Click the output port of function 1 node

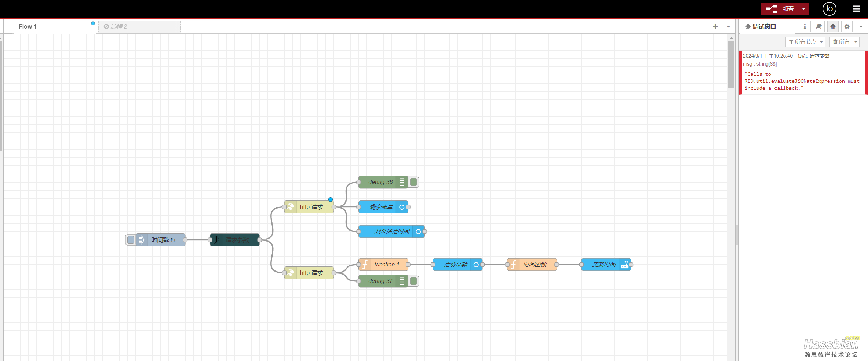coord(408,265)
